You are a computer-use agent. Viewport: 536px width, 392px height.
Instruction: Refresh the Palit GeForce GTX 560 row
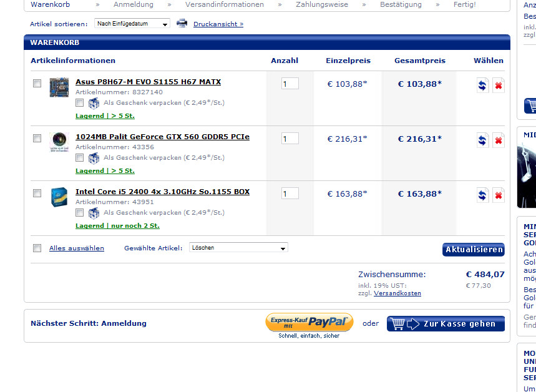pos(482,140)
